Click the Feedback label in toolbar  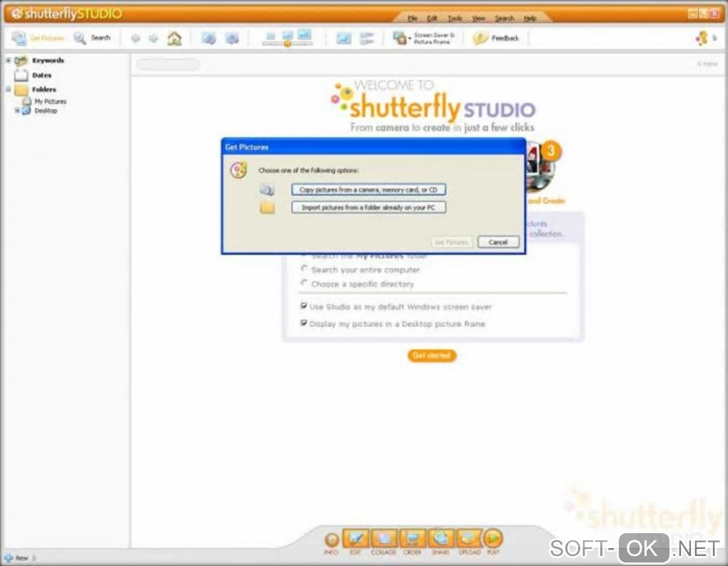[505, 38]
